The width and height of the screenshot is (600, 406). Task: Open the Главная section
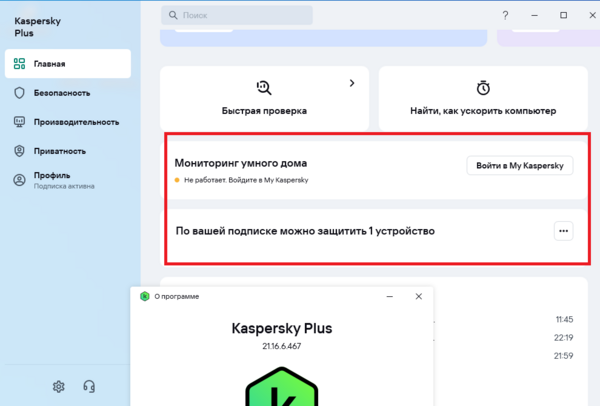(x=68, y=64)
